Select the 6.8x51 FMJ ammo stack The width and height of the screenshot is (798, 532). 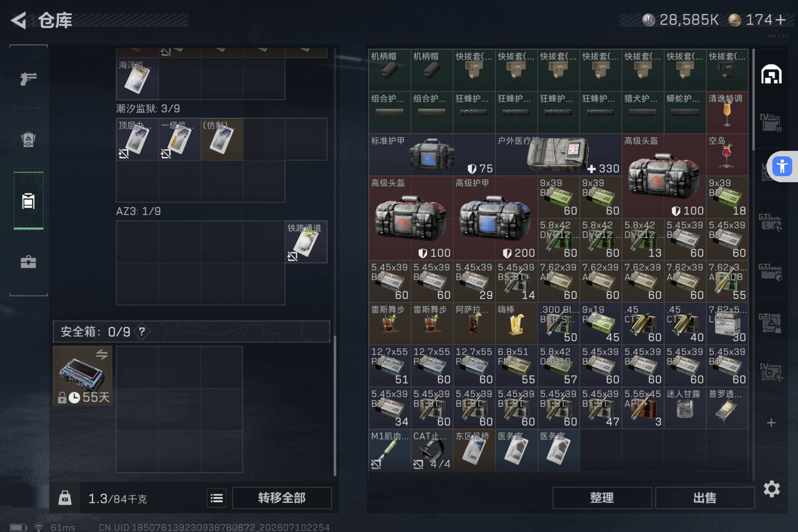click(516, 366)
